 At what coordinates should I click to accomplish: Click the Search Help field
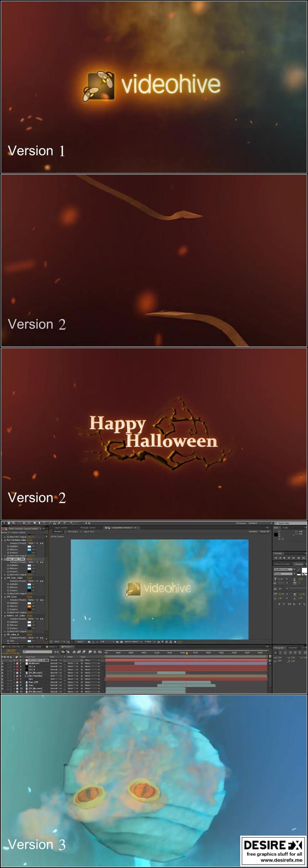pos(291,523)
